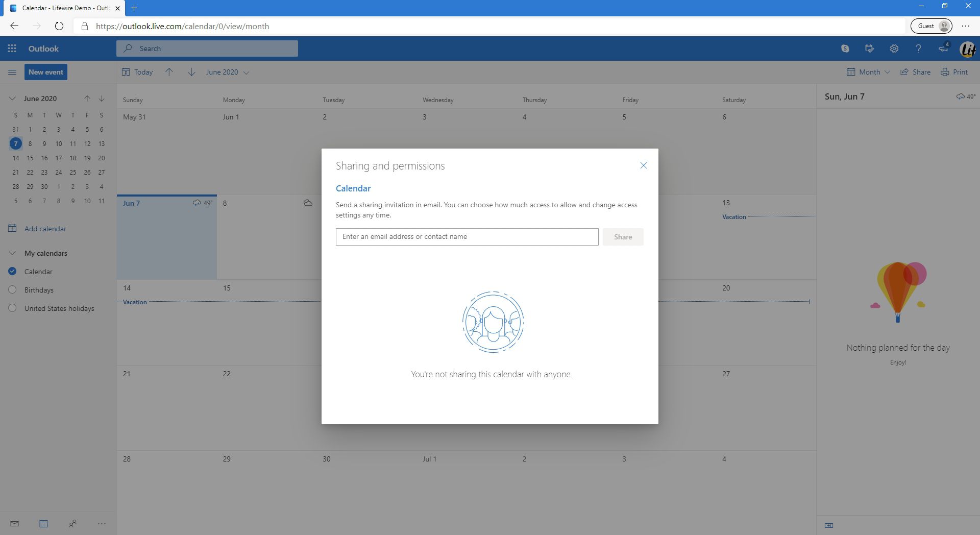Go to next month with down arrow

pyautogui.click(x=191, y=72)
